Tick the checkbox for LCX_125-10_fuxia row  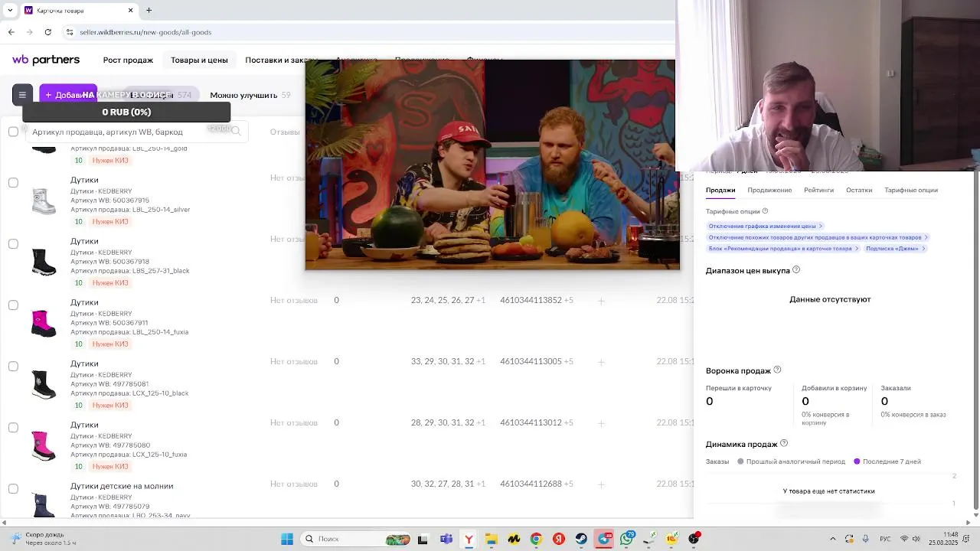click(x=13, y=428)
